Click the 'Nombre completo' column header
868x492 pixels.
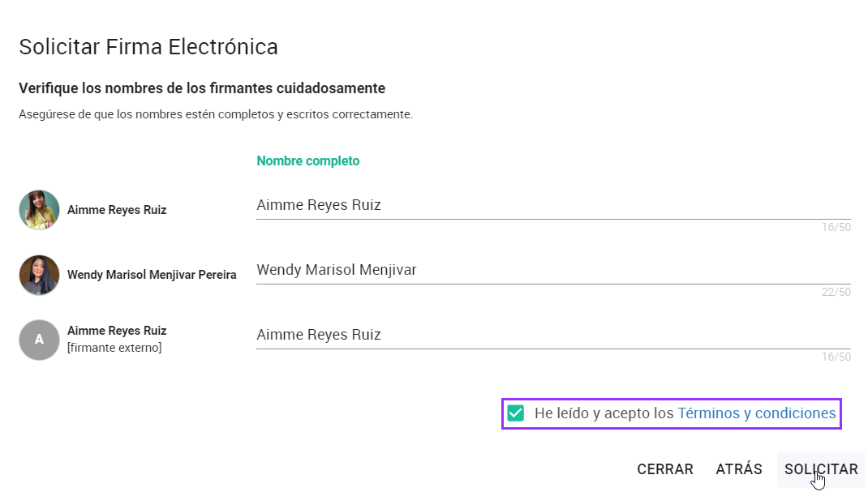[x=307, y=160]
